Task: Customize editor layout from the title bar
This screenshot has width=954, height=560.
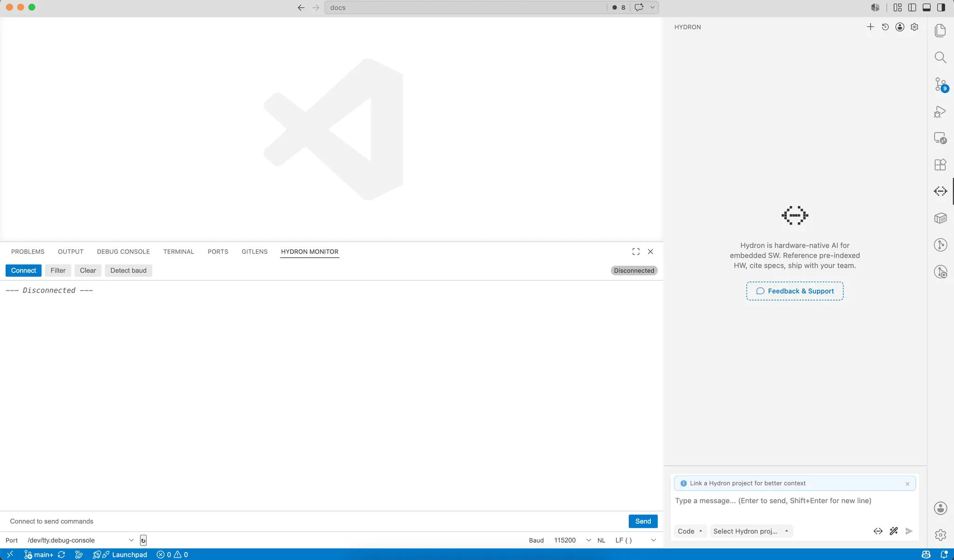Action: [898, 7]
